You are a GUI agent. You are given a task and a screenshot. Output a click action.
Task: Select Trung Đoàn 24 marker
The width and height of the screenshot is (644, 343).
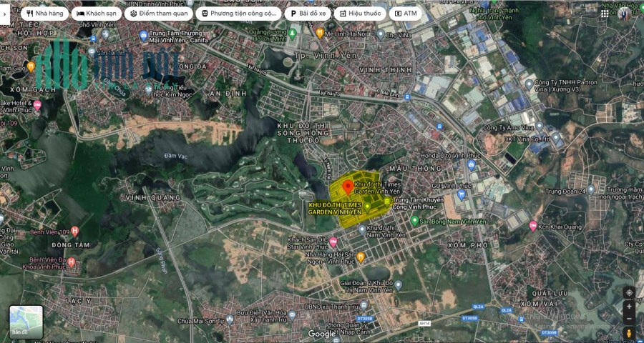(x=591, y=189)
